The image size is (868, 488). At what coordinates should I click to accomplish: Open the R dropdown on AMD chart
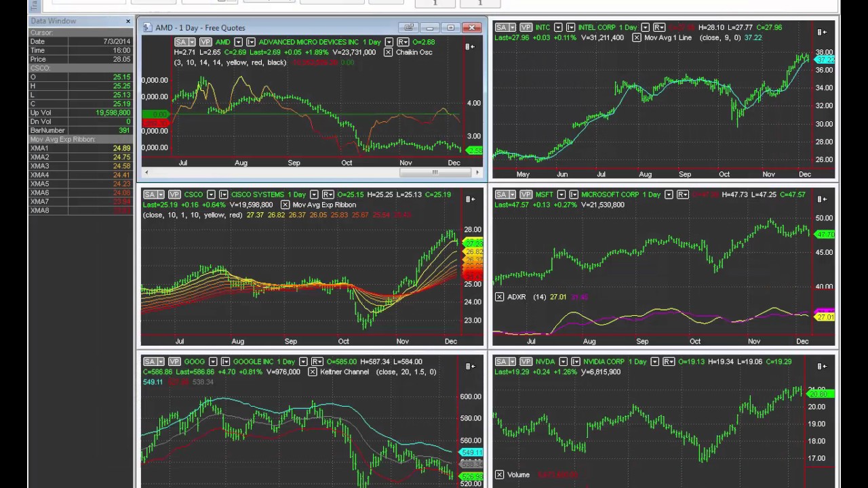403,42
